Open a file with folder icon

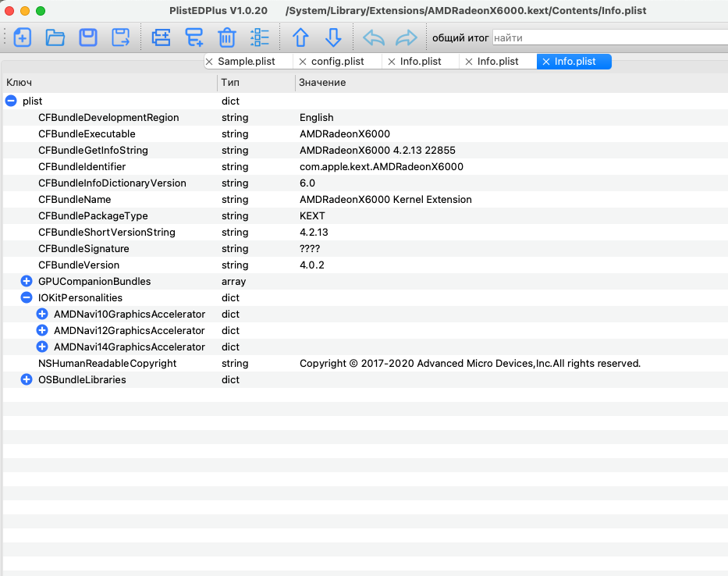point(55,37)
